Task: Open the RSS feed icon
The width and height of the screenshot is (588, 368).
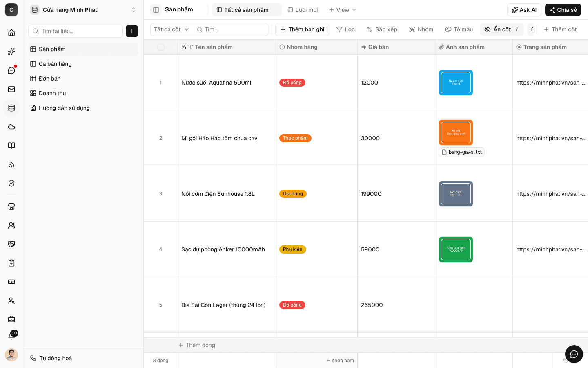Action: pyautogui.click(x=11, y=164)
